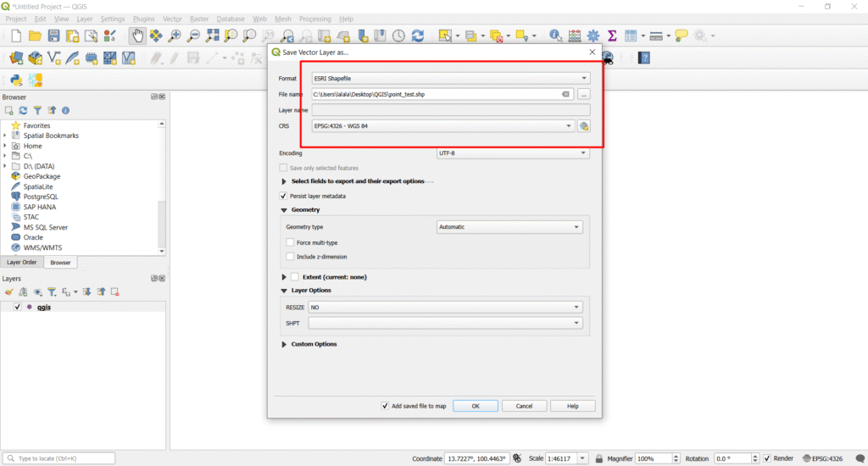Enable Force multi-type checkbox

pyautogui.click(x=290, y=242)
